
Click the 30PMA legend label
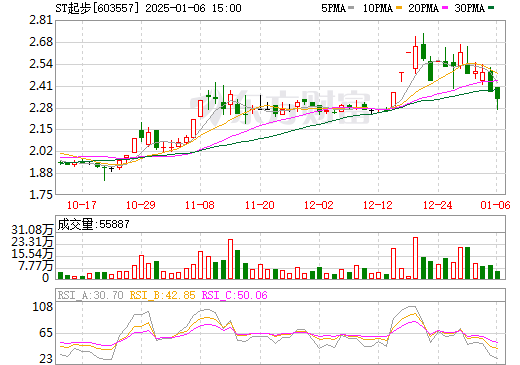pos(469,8)
